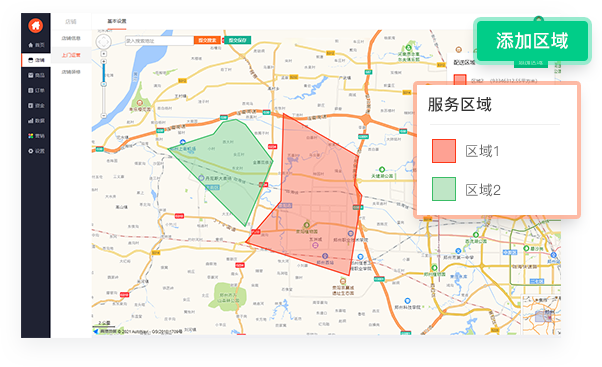The width and height of the screenshot is (602, 367).
Task: Click the small green button under 添加区域
Action: (x=531, y=63)
